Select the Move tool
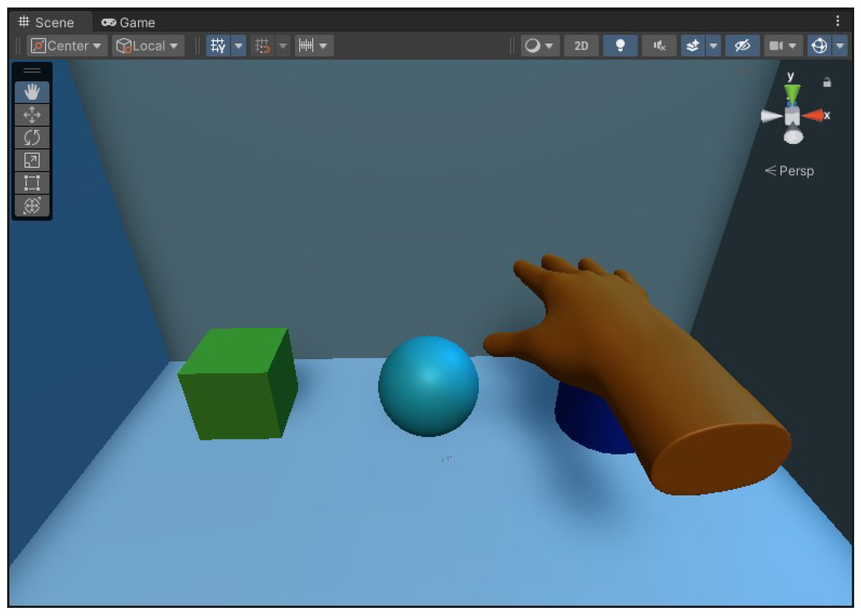Viewport: 861px width, 616px height. pos(32,115)
